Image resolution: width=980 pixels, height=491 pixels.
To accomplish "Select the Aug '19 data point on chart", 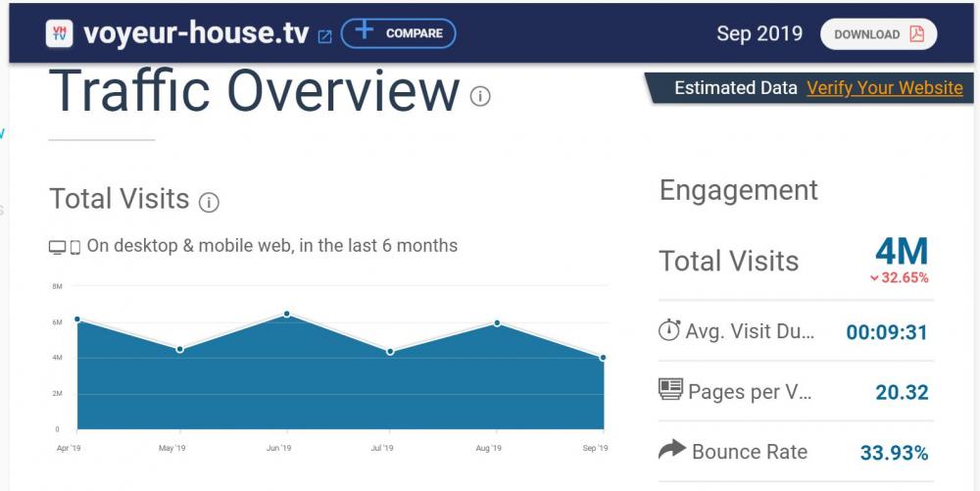I will (497, 323).
